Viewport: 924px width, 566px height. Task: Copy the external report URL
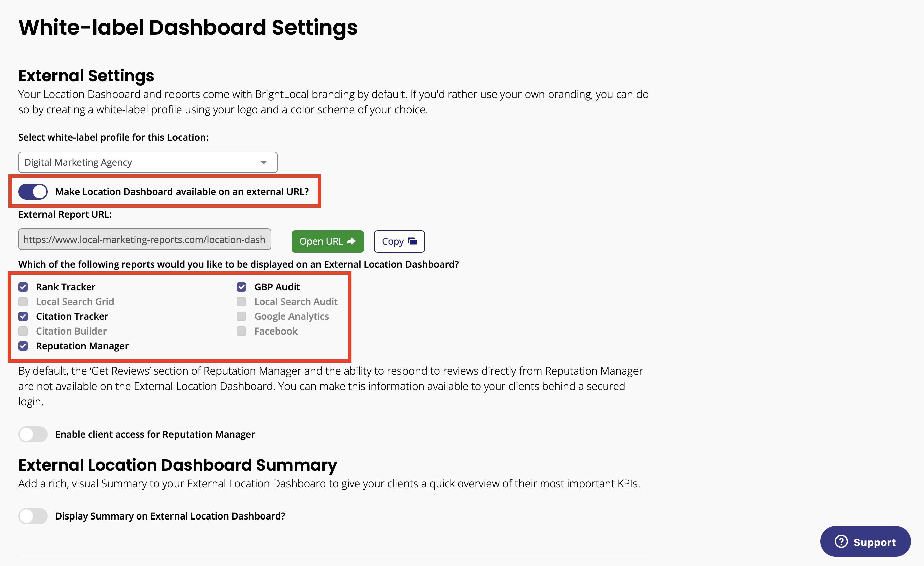399,241
